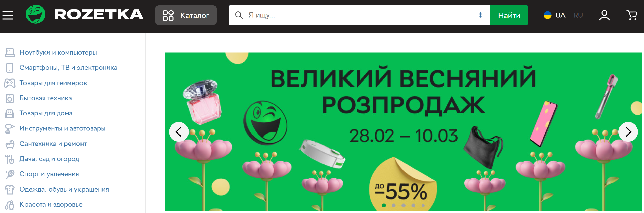Image resolution: width=644 pixels, height=213 pixels.
Task: Open the user account profile icon
Action: 604,15
